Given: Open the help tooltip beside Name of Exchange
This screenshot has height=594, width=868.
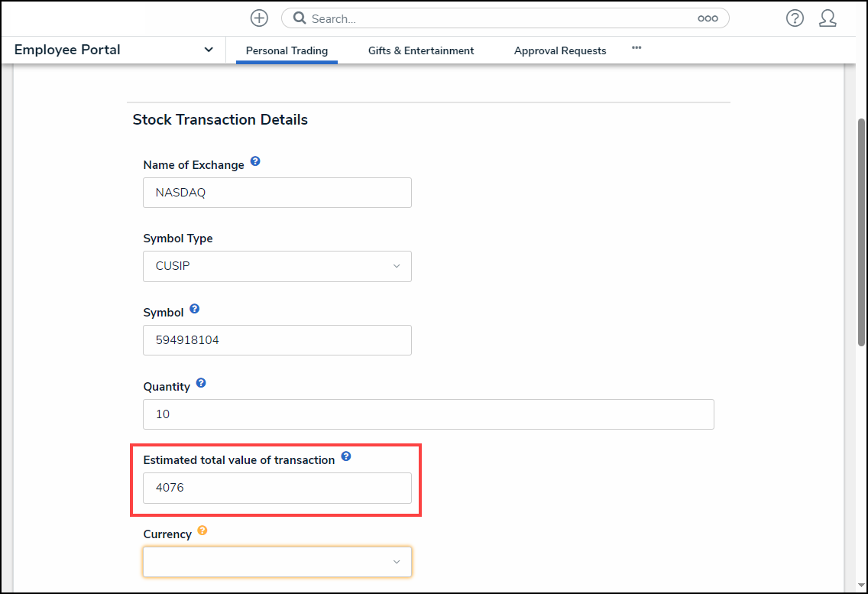Looking at the screenshot, I should tap(255, 161).
